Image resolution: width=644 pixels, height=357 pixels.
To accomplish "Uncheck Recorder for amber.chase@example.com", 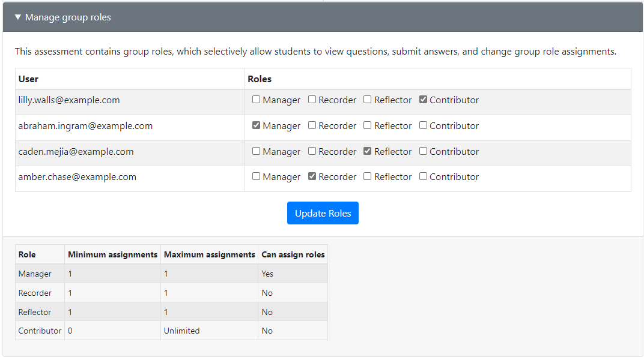I will tap(312, 176).
